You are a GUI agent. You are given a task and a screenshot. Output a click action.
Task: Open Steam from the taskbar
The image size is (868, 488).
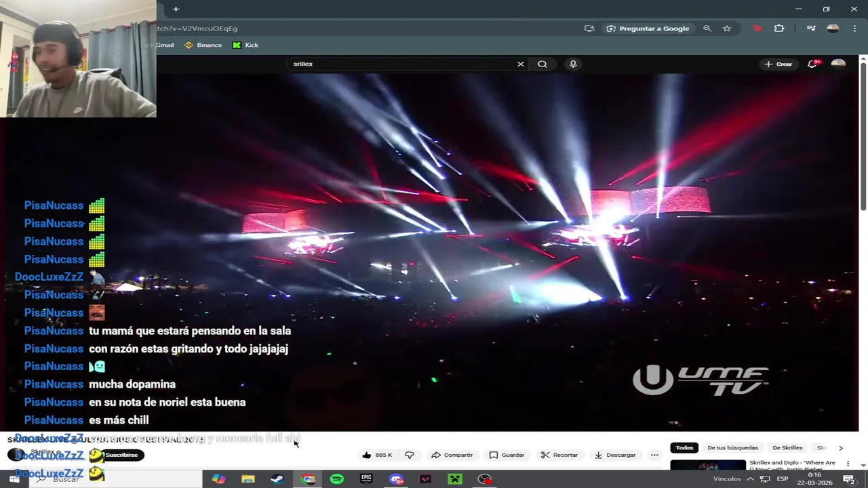click(277, 479)
